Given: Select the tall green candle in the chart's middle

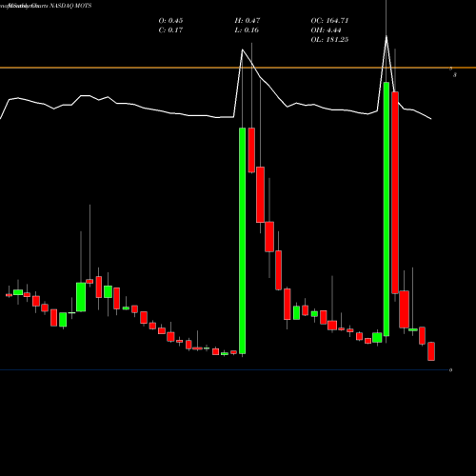Looking at the screenshot, I should pos(242,241).
